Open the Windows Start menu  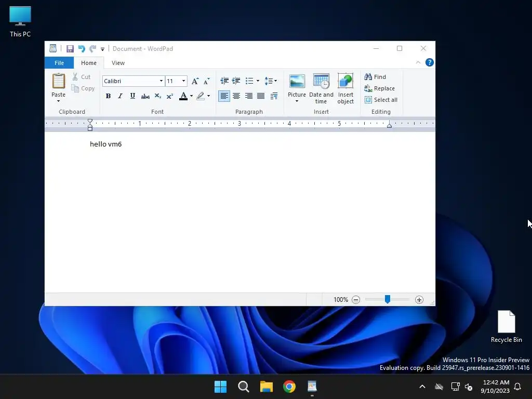[220, 387]
